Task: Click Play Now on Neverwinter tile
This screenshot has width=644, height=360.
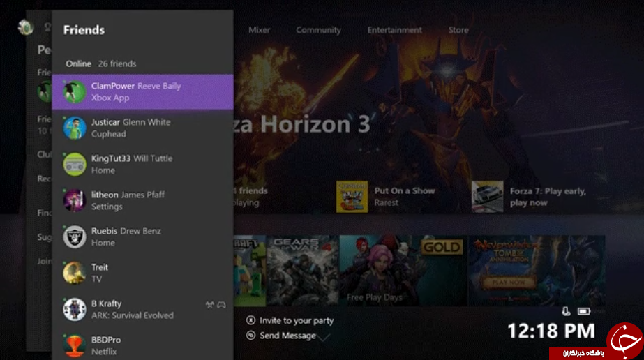Action: click(509, 283)
